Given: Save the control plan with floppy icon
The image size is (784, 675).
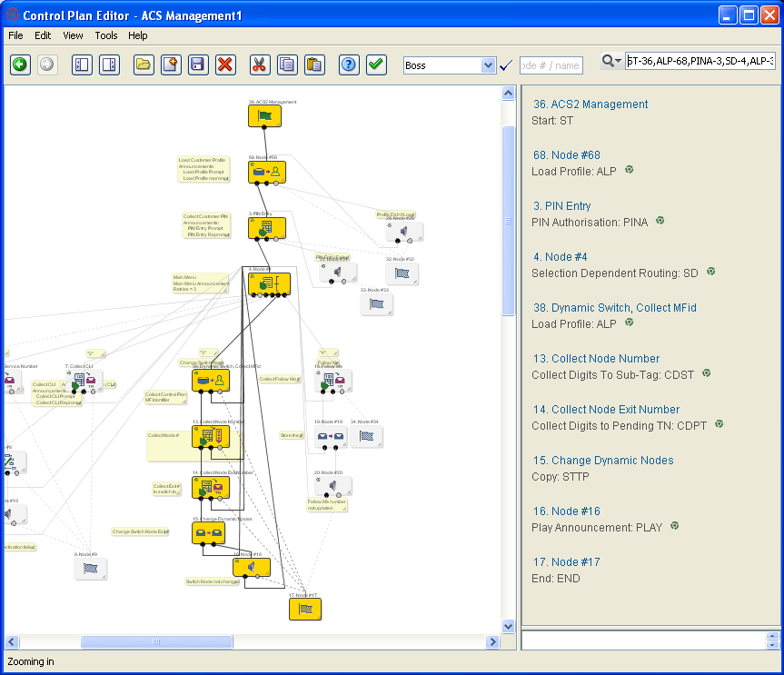Looking at the screenshot, I should point(198,65).
